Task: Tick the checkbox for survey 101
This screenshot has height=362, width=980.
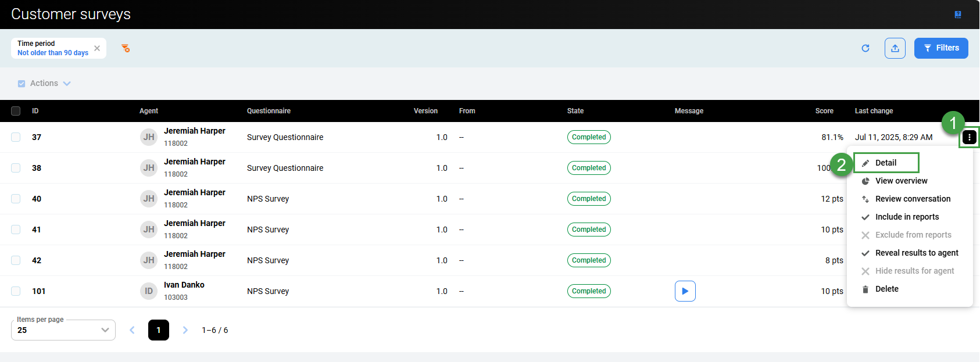Action: (16, 291)
